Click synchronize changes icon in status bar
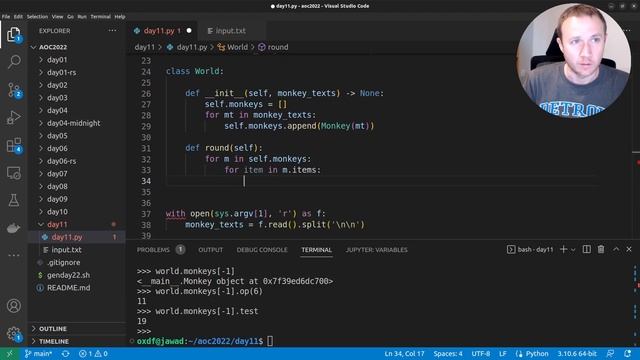Viewport: 640px width, 360px height. 65,354
